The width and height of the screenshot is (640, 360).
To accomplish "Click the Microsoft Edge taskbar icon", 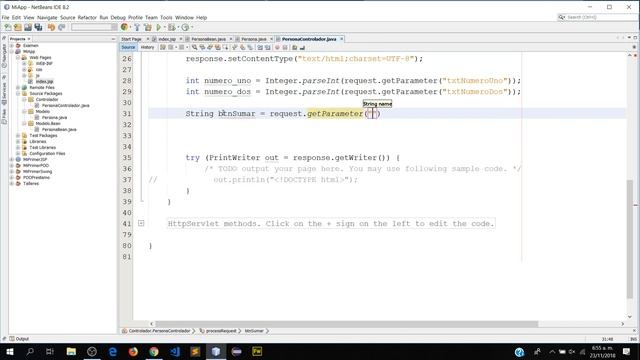I will [112, 351].
